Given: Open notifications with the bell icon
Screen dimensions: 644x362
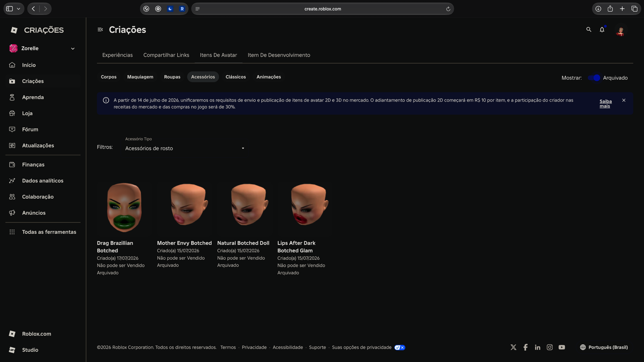Looking at the screenshot, I should coord(602,30).
